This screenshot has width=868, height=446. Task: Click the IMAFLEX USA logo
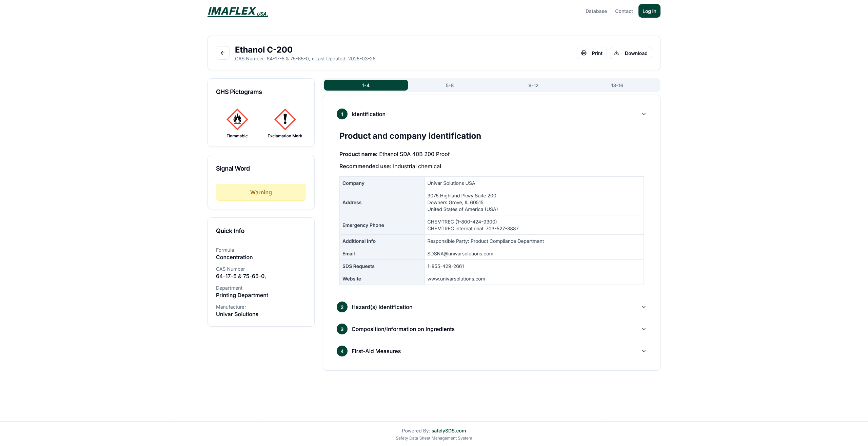(237, 11)
